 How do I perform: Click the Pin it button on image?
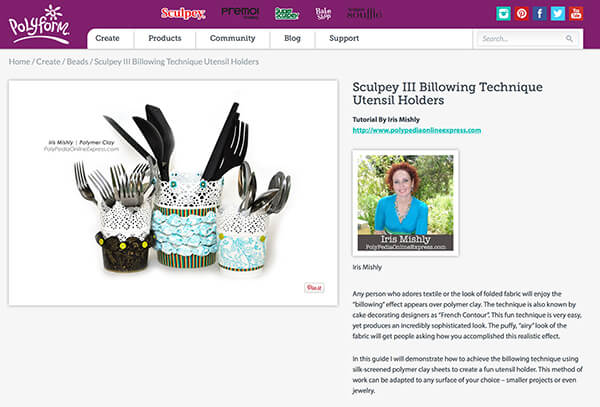[314, 288]
